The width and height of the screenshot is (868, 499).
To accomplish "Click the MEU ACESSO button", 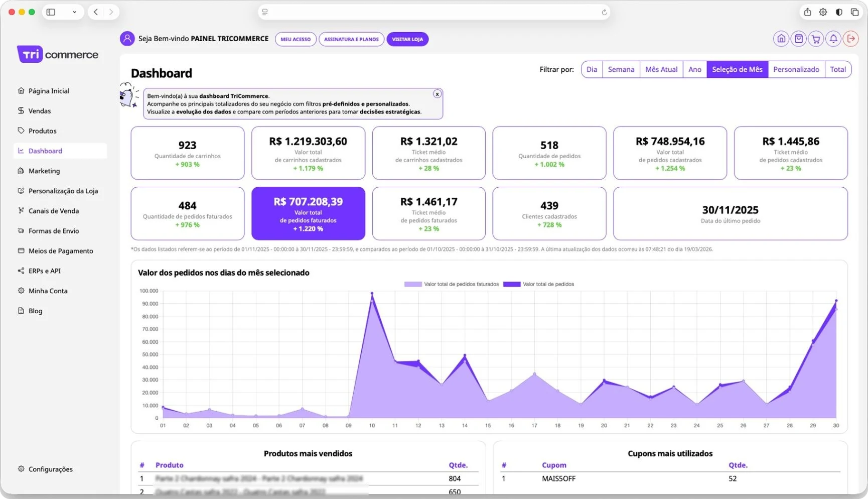I will [296, 39].
